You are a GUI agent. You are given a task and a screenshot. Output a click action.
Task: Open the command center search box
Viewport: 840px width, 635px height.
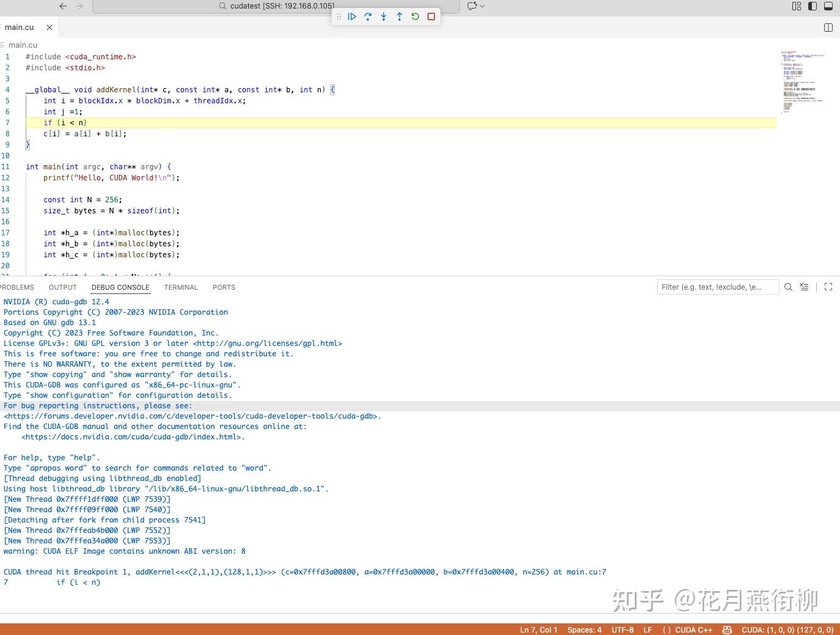click(276, 6)
